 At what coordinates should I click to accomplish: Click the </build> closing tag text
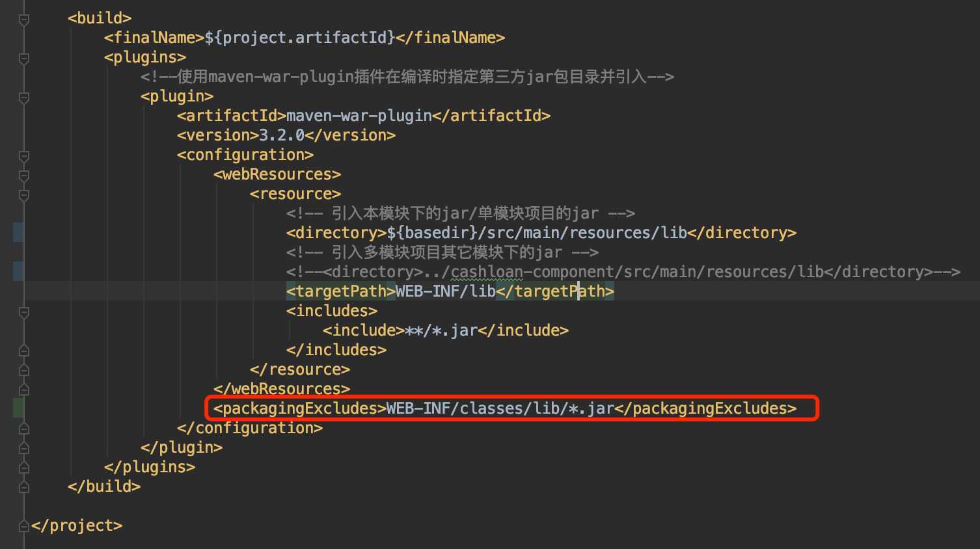click(x=104, y=487)
